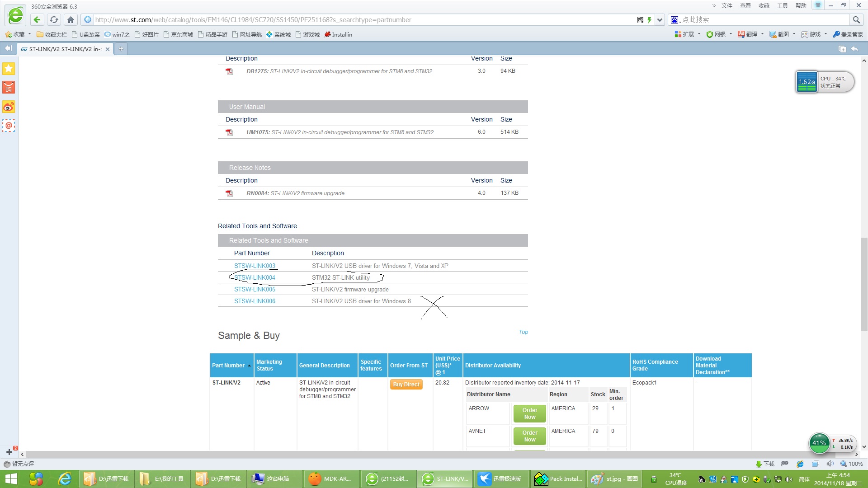Screen dimensions: 868x488
Task: Click the Buy Direct button
Action: [x=406, y=385]
